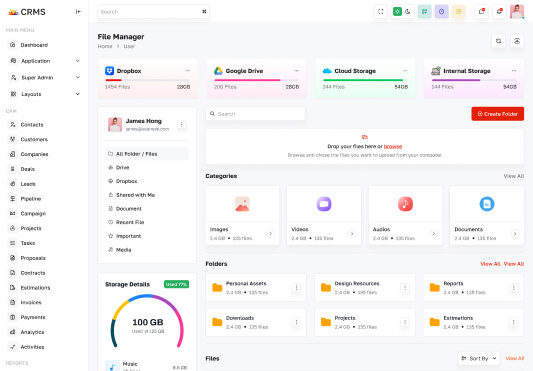This screenshot has width=533, height=371.
Task: Switch to light mode with the green sun toggle
Action: 397,12
